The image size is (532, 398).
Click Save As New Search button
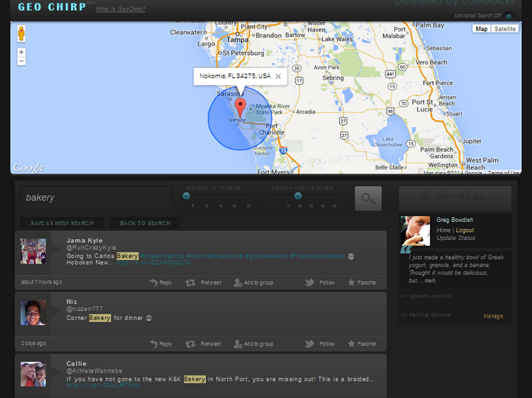[62, 223]
